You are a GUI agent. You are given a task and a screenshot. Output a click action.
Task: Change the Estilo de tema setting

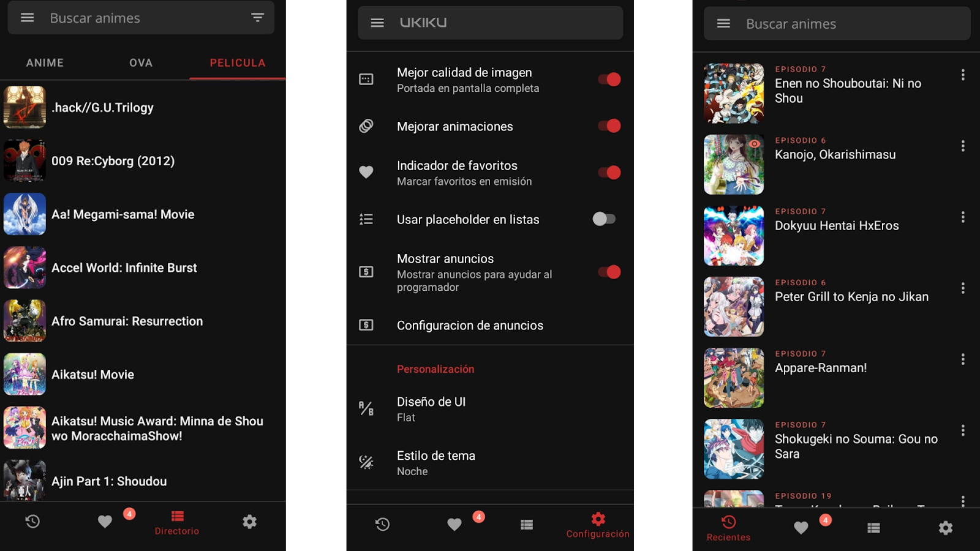[x=437, y=462]
